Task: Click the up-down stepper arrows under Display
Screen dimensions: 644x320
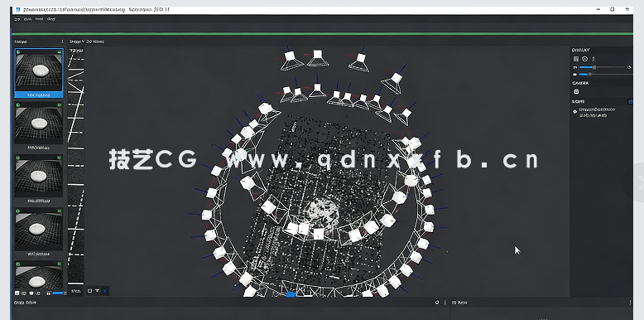Action: [593, 59]
